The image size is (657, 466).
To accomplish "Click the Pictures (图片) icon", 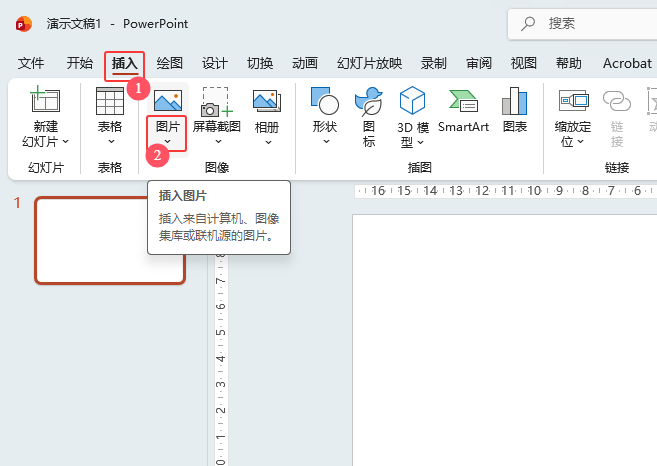I will coord(168,101).
